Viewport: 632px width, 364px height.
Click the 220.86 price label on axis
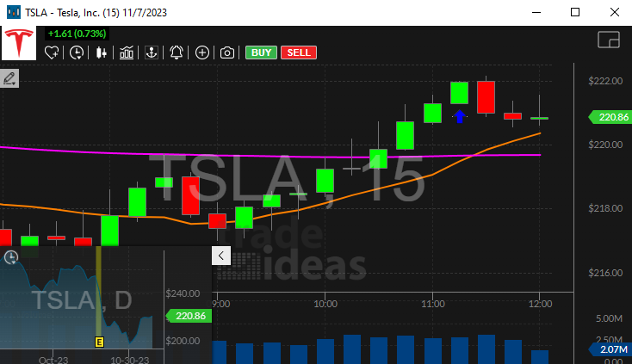point(610,117)
